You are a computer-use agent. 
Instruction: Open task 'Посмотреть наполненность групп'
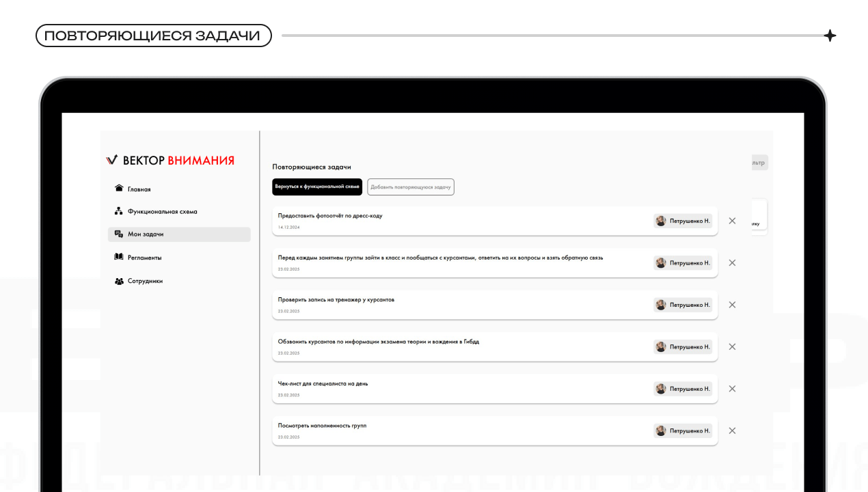pyautogui.click(x=495, y=430)
